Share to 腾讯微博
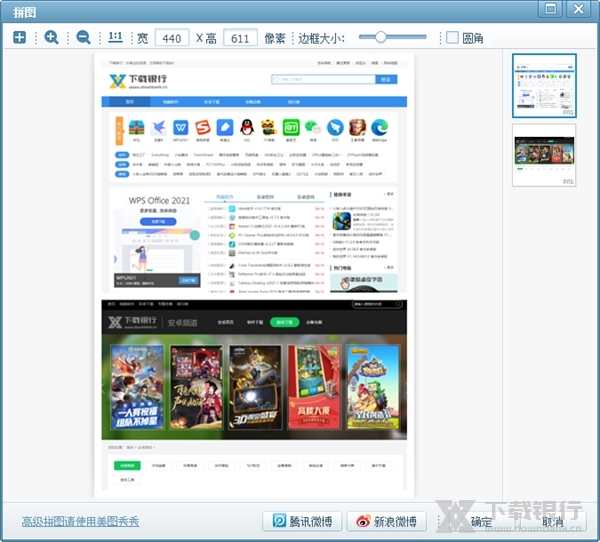The width and height of the screenshot is (600, 542). tap(302, 521)
